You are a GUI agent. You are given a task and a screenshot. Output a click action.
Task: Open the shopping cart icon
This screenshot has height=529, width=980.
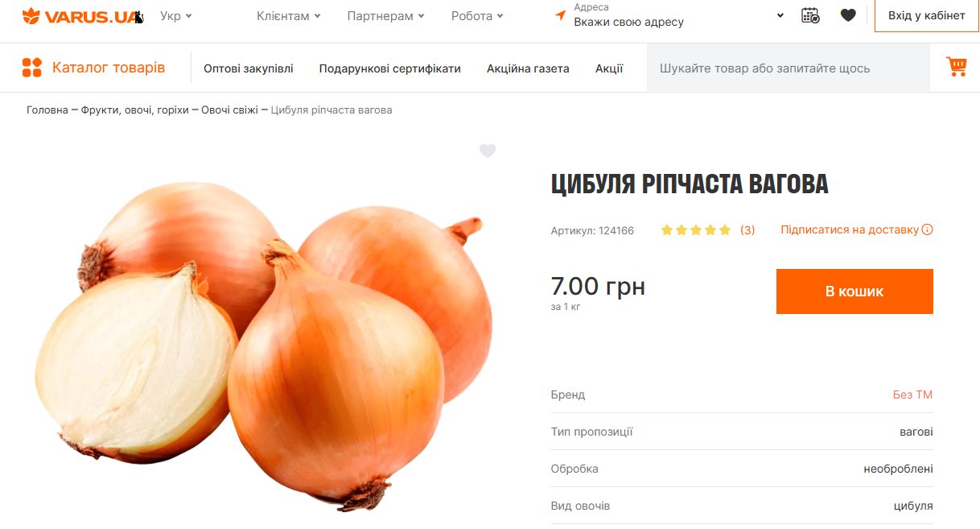point(957,67)
